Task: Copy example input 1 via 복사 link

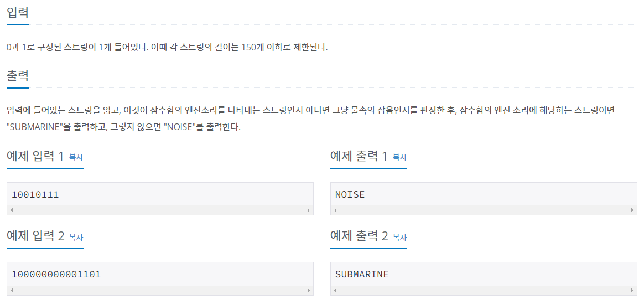Action: (x=76, y=157)
